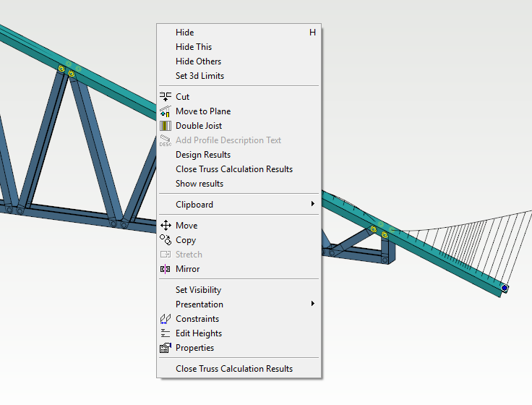Select Show results entry
The height and width of the screenshot is (405, 532).
tap(199, 184)
